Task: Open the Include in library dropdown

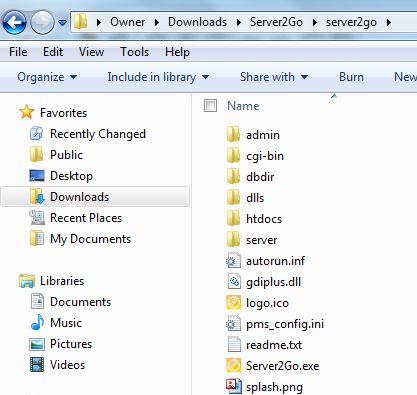Action: tap(158, 77)
